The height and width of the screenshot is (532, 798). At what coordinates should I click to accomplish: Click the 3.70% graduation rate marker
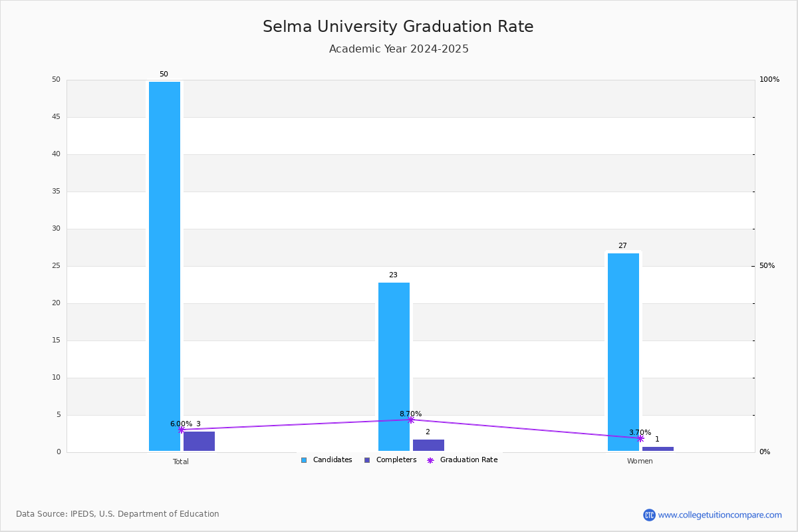(640, 438)
